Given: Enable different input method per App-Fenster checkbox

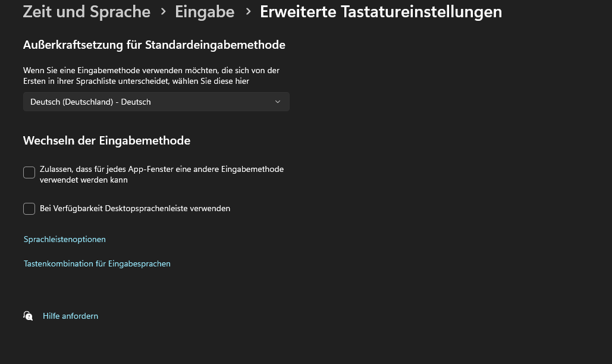Looking at the screenshot, I should tap(29, 172).
